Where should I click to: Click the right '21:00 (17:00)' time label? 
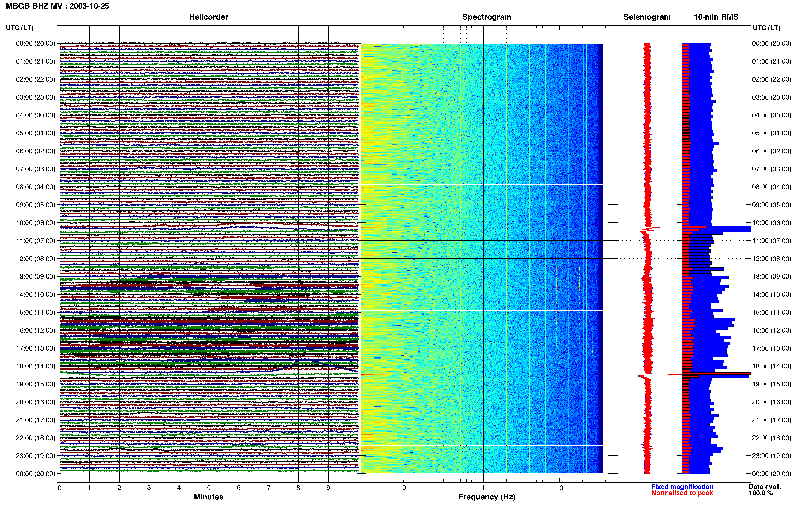(x=772, y=420)
